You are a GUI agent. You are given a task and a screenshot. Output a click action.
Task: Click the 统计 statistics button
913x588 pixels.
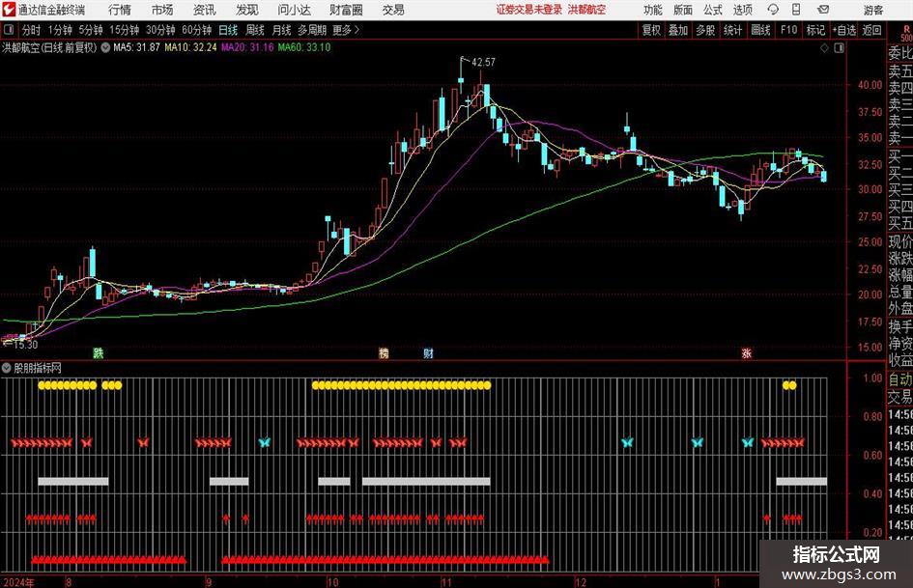click(x=732, y=30)
